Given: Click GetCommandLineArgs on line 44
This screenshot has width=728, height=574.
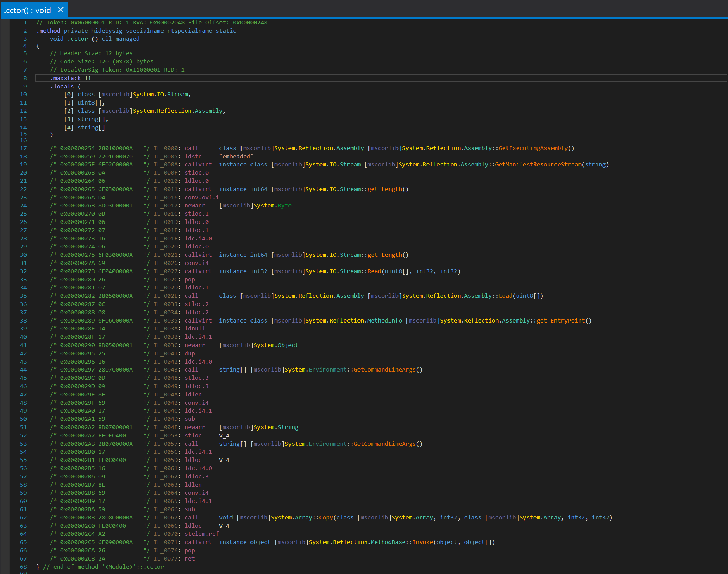Looking at the screenshot, I should pyautogui.click(x=385, y=369).
